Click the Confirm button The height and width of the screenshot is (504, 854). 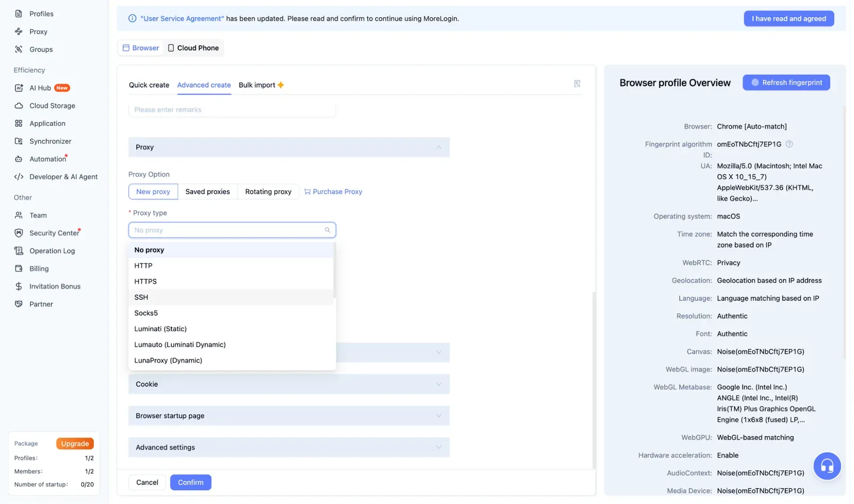(x=191, y=482)
